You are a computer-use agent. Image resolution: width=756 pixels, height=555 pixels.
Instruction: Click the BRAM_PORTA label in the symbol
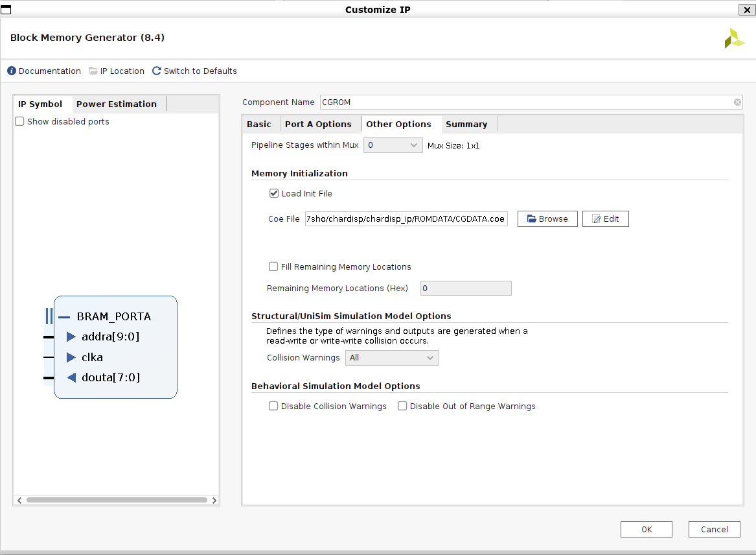click(x=114, y=316)
